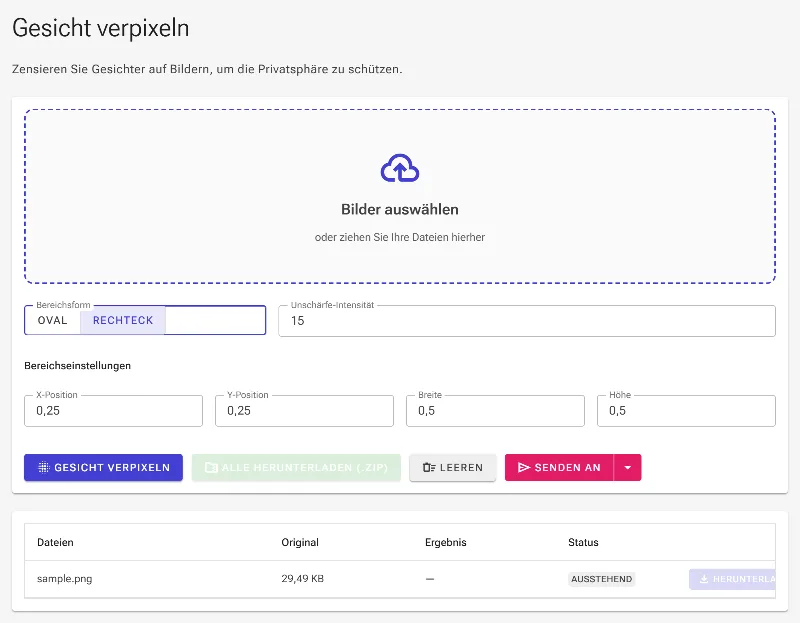Click the Gesicht verpixeln page title

101,28
